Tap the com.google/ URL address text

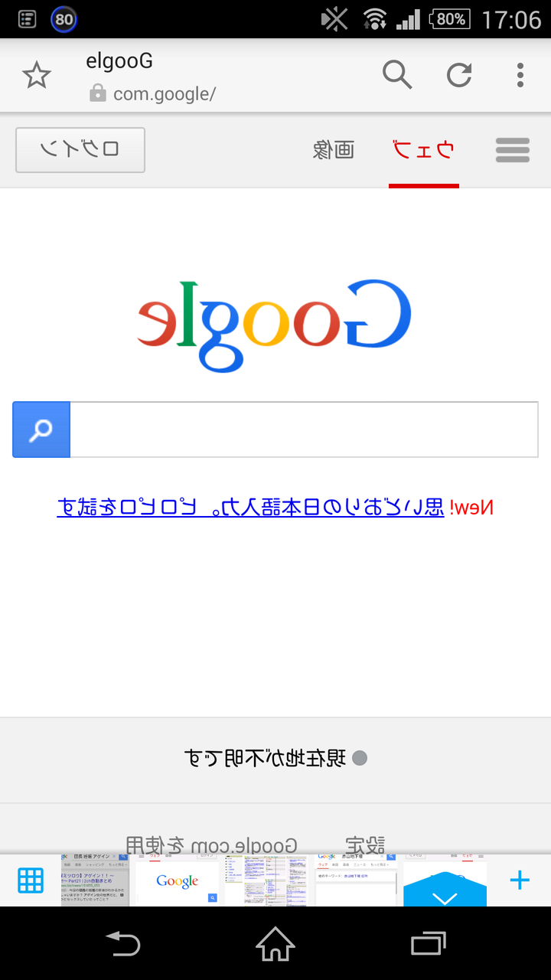click(165, 94)
